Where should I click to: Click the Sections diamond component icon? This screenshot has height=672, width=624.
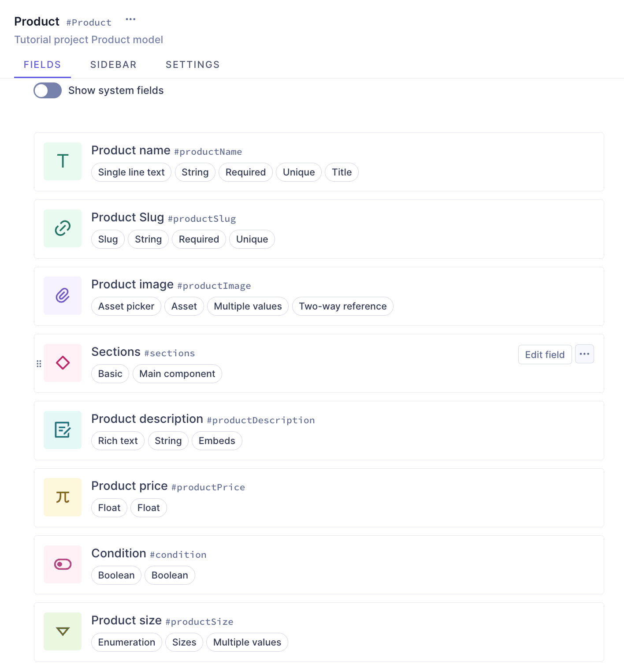point(63,363)
